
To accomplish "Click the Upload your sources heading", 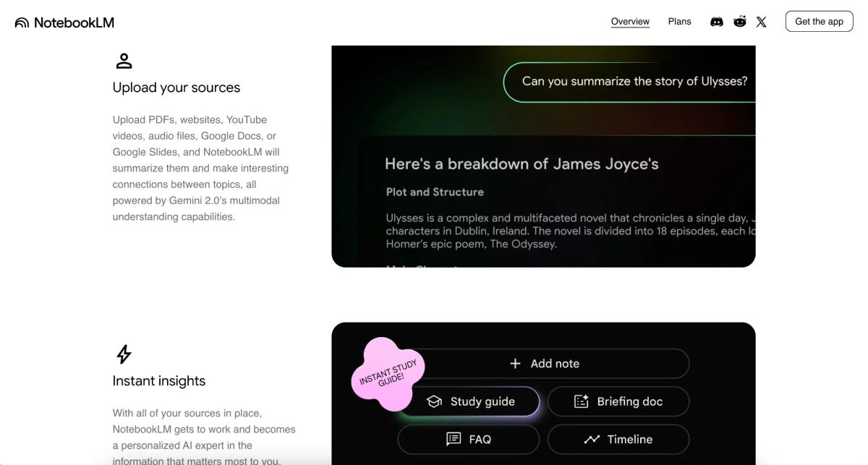I will [x=176, y=88].
